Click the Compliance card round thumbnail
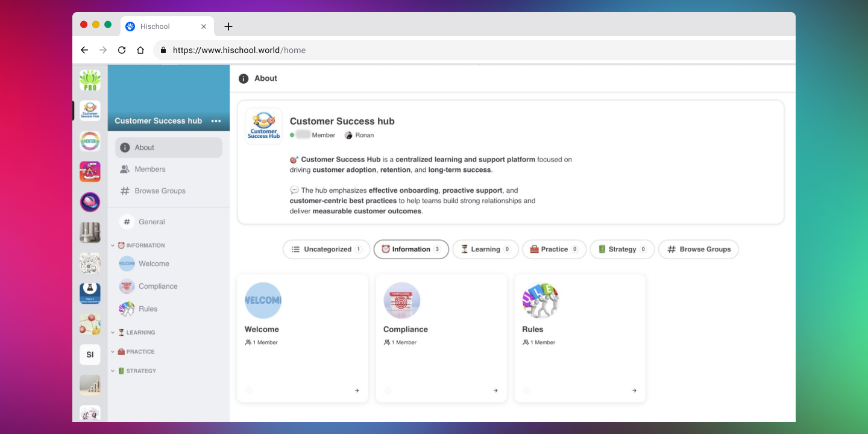The width and height of the screenshot is (868, 434). coord(402,300)
